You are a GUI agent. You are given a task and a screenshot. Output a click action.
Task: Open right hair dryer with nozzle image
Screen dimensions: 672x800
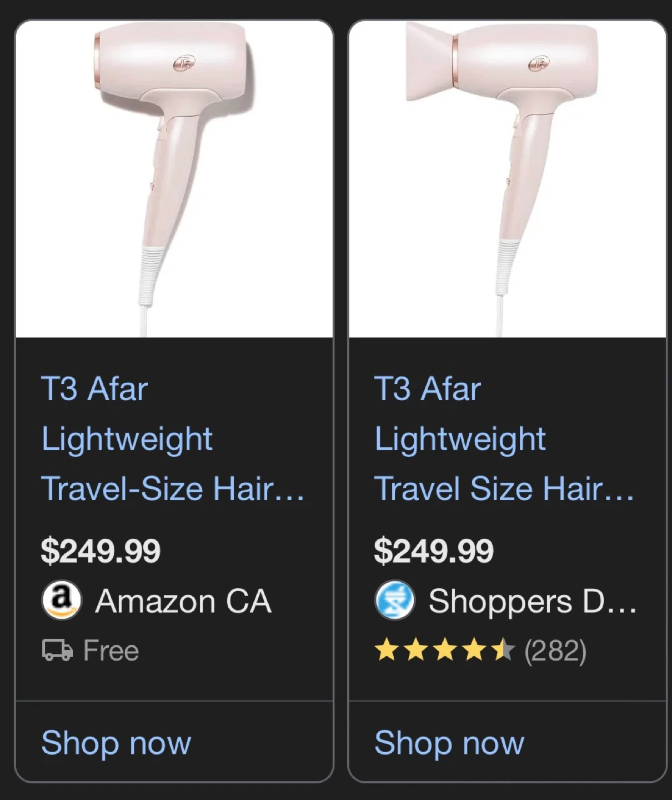coord(506,179)
